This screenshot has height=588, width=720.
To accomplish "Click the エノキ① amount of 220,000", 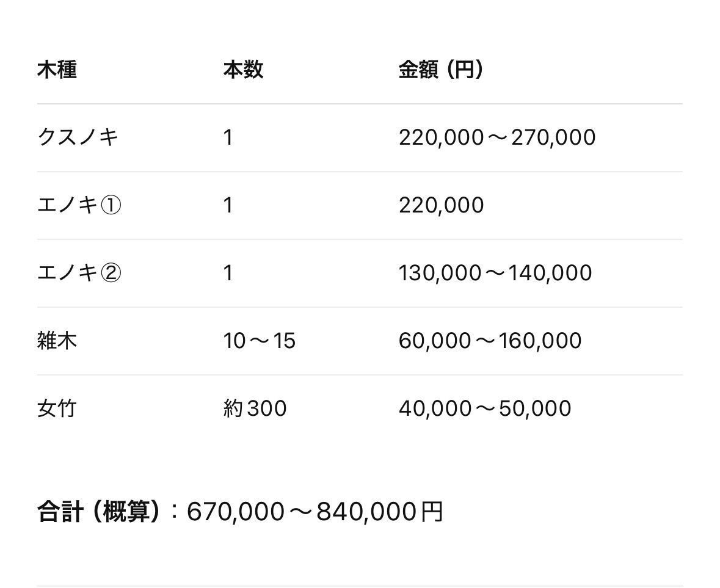I will point(441,205).
